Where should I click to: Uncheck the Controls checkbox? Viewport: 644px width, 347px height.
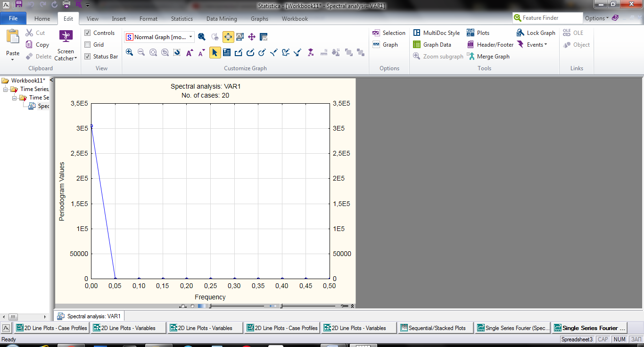click(x=87, y=33)
